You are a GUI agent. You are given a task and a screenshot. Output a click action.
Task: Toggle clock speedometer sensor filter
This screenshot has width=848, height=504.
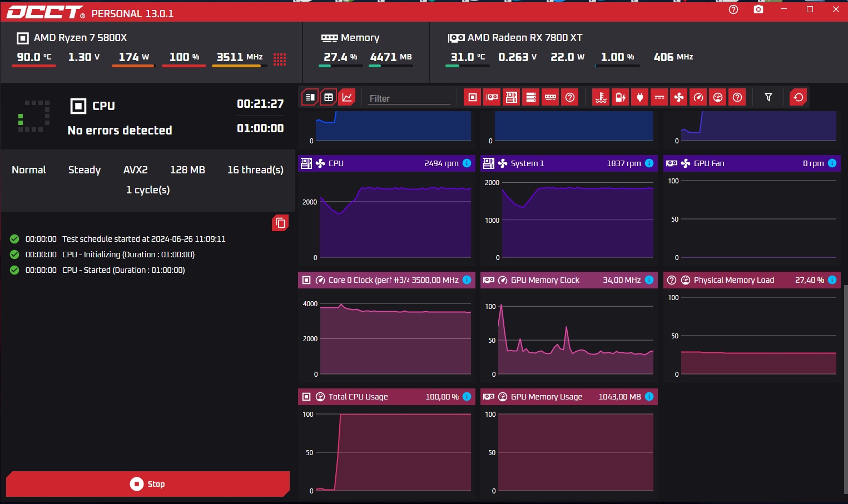tap(698, 97)
